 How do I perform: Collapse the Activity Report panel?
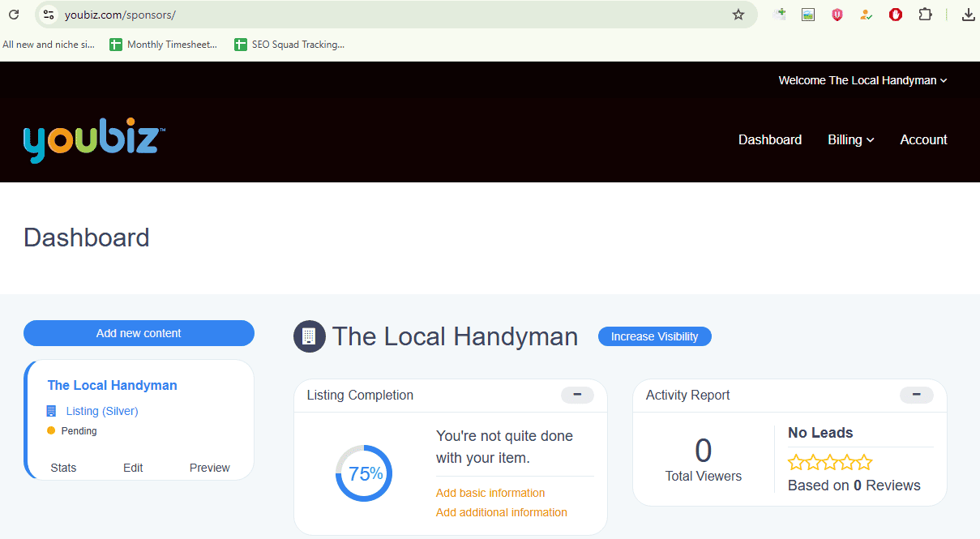pyautogui.click(x=916, y=395)
